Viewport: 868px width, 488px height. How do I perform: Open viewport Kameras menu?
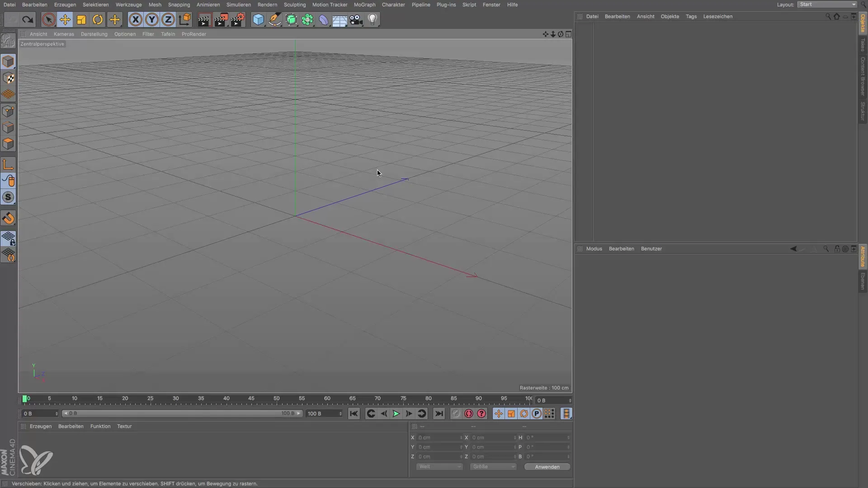click(x=64, y=34)
